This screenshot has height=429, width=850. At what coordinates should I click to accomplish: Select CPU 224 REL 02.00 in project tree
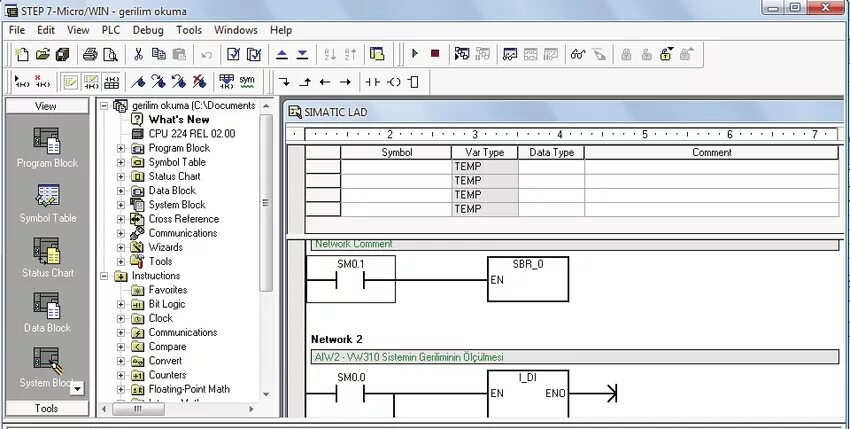[x=191, y=133]
